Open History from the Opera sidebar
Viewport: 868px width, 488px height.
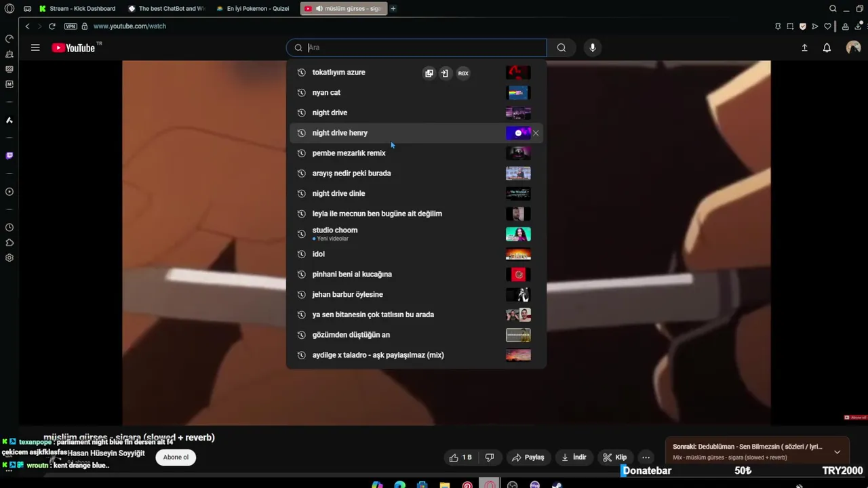click(x=9, y=228)
